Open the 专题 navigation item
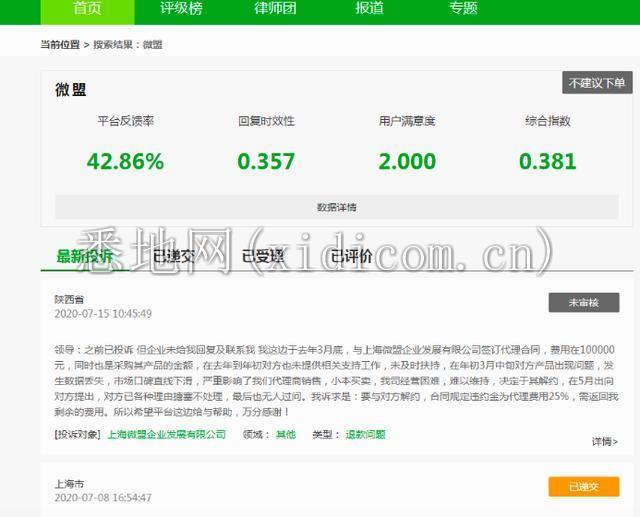The height and width of the screenshot is (517, 640). (463, 9)
